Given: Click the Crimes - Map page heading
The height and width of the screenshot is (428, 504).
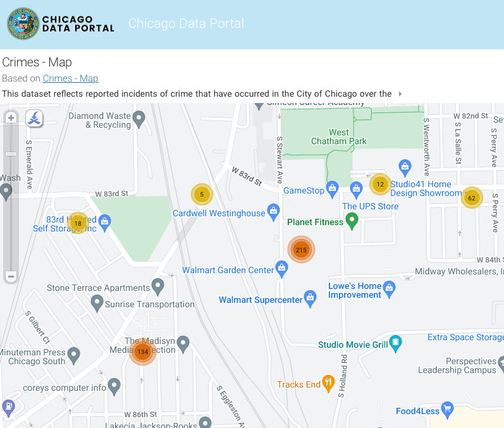Looking at the screenshot, I should [x=37, y=62].
